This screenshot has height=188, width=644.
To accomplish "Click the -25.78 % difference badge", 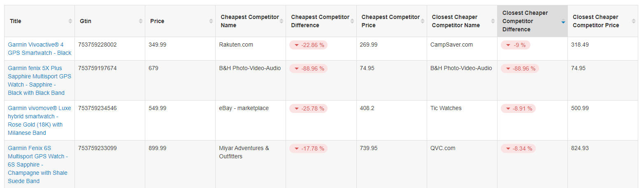I will [x=308, y=108].
